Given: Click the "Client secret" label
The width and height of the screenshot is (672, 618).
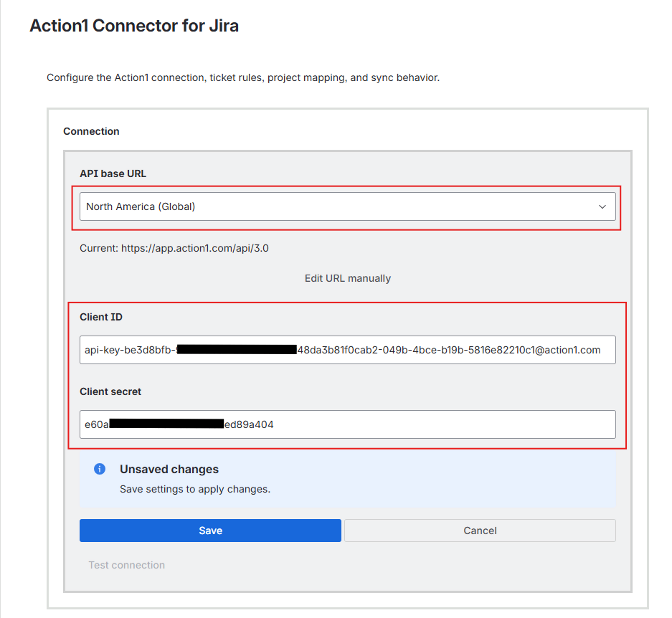Looking at the screenshot, I should pos(109,391).
